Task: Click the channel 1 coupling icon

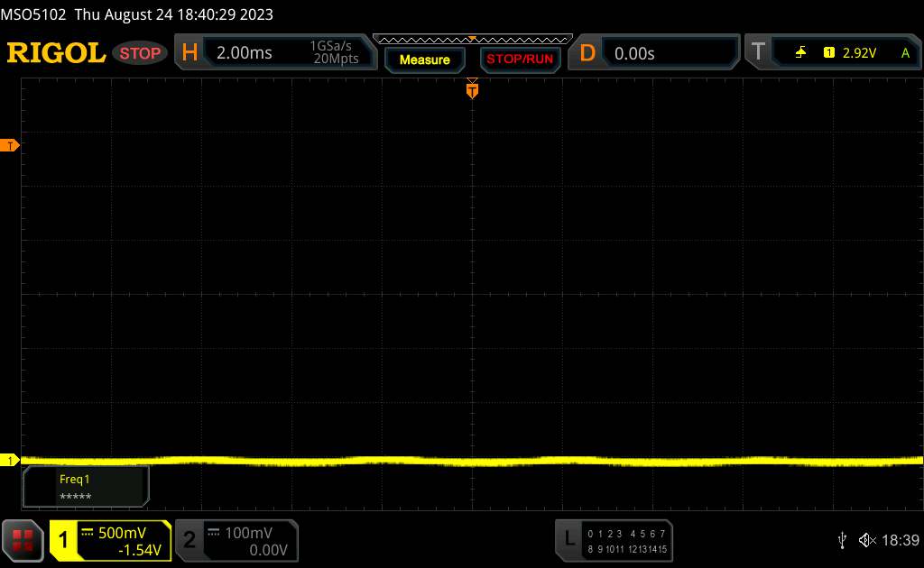Action: [x=88, y=533]
